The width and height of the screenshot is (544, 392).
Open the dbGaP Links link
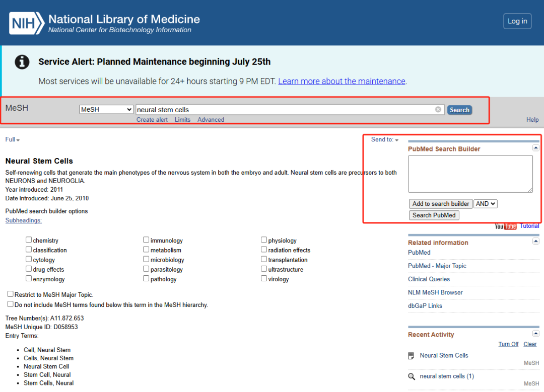pyautogui.click(x=425, y=306)
